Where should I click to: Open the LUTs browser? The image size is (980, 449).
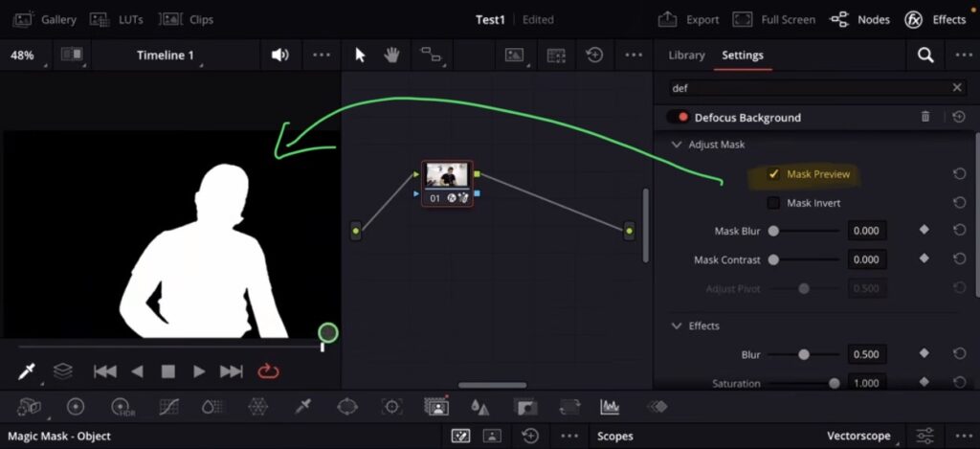(116, 19)
